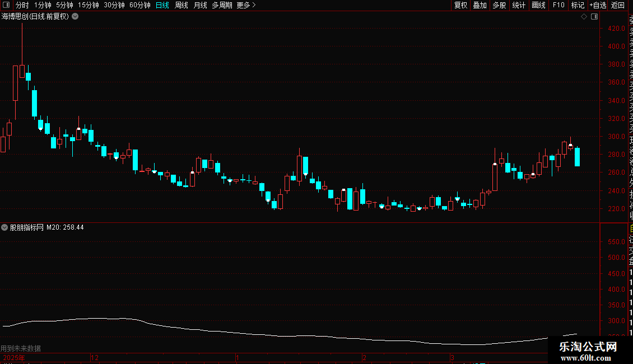Select the 日线 daily chart tab
Image resolution: width=633 pixels, height=364 pixels.
162,5
